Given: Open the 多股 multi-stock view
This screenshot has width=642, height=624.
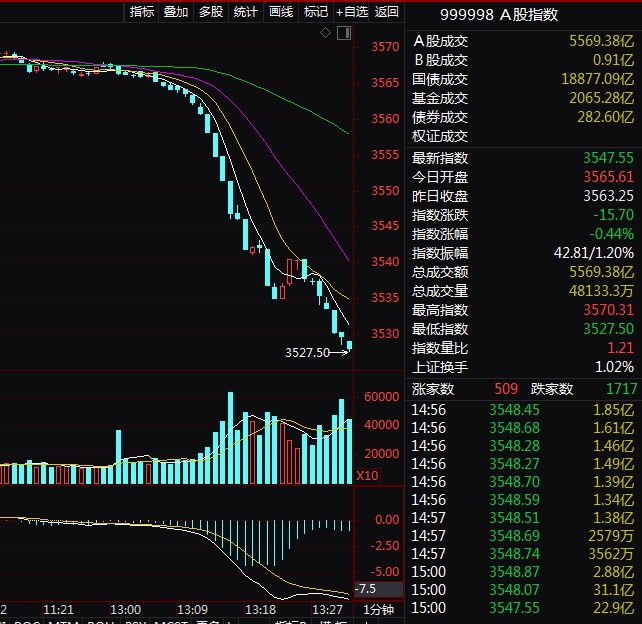Looking at the screenshot, I should (x=210, y=11).
